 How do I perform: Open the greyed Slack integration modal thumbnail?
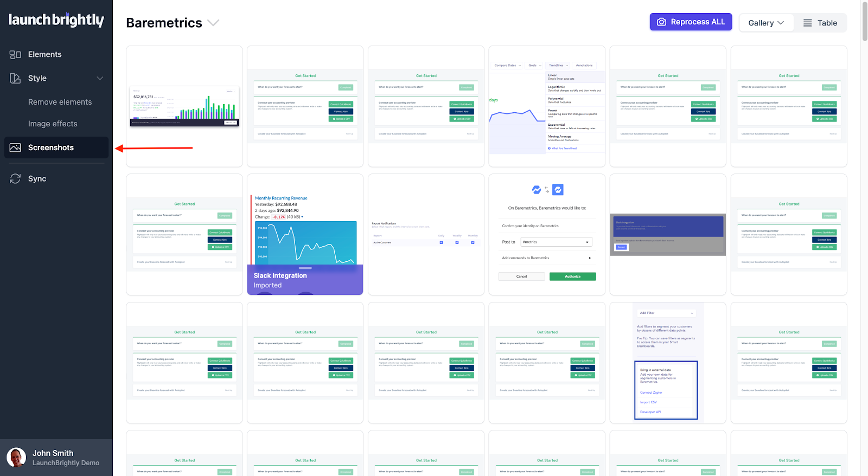668,234
